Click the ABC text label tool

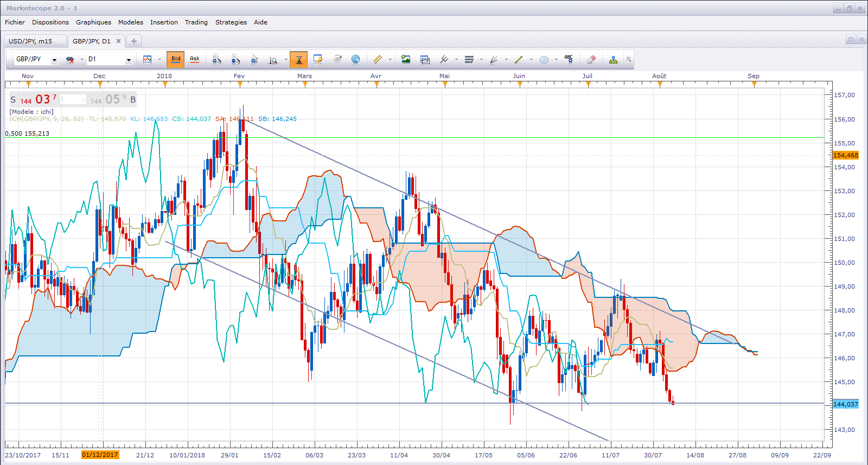pyautogui.click(x=569, y=60)
